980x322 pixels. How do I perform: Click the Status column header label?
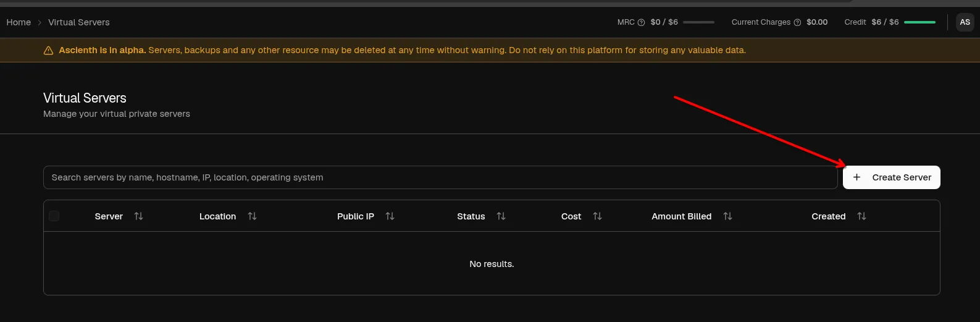471,216
